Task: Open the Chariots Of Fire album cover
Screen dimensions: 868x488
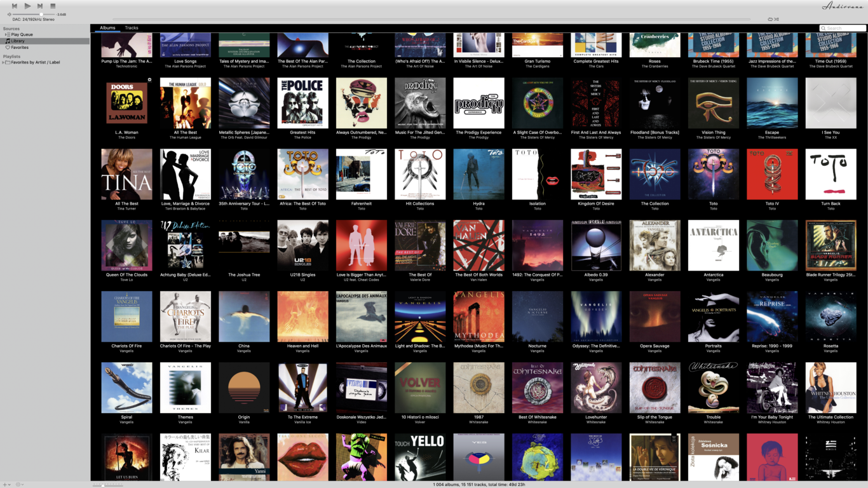Action: pyautogui.click(x=126, y=316)
